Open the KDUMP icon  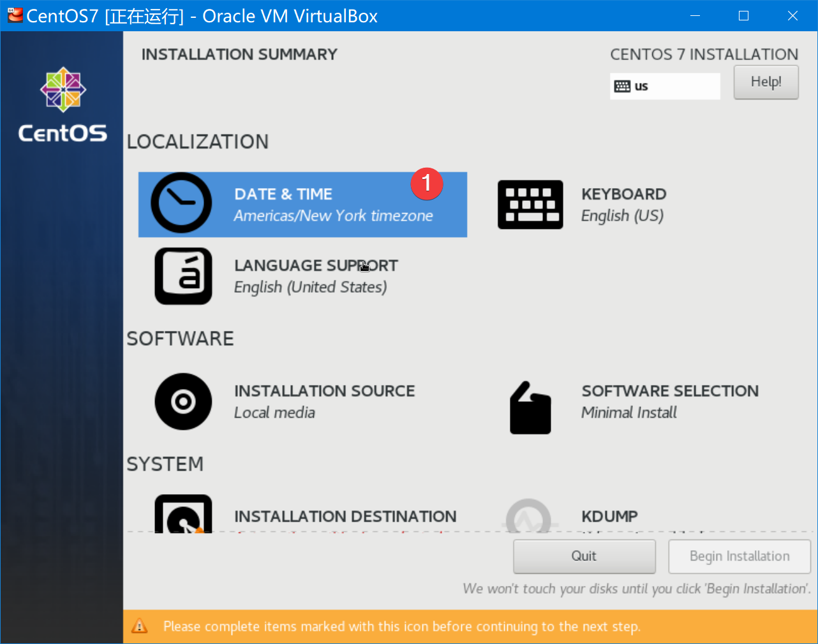coord(528,516)
